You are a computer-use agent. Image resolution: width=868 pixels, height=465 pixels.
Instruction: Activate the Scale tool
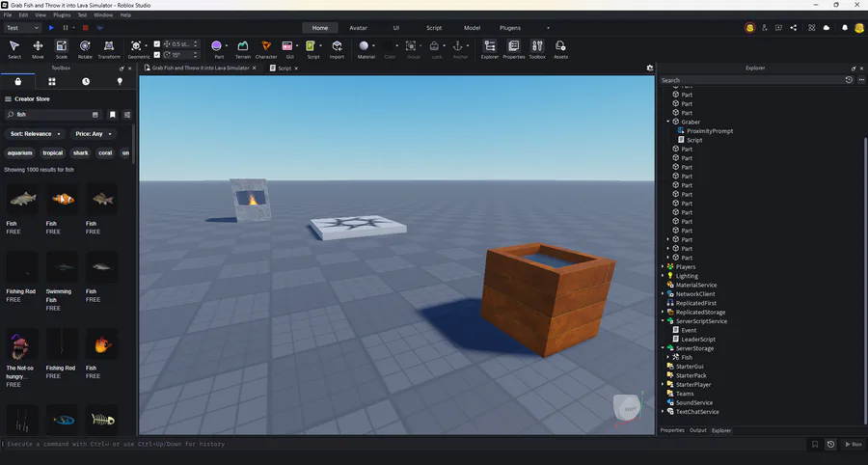pyautogui.click(x=62, y=48)
